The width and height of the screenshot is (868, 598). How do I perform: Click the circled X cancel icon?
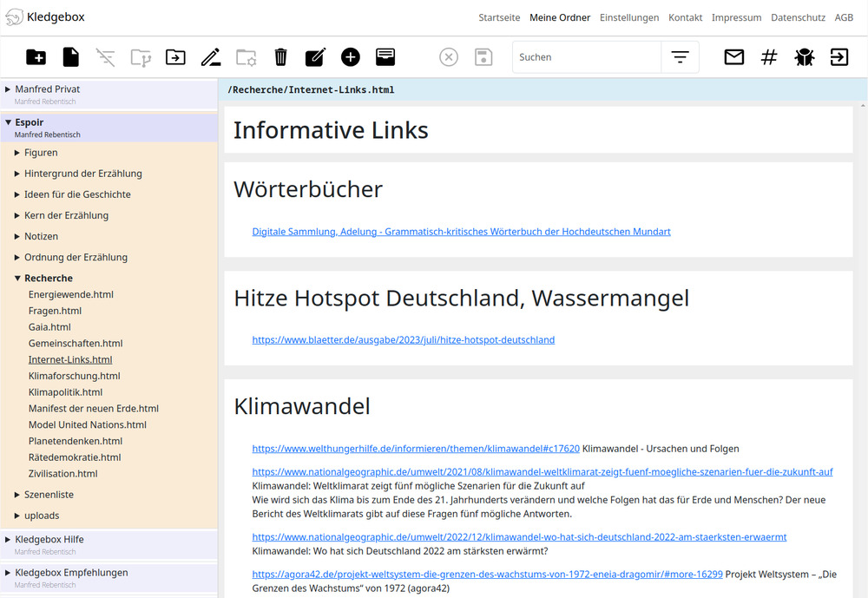(x=449, y=57)
